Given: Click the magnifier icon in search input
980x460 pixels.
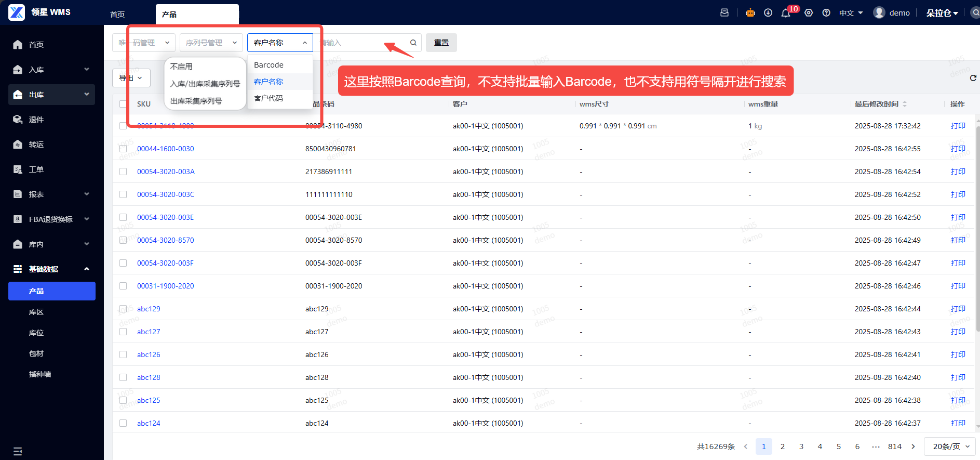Looking at the screenshot, I should tap(413, 43).
